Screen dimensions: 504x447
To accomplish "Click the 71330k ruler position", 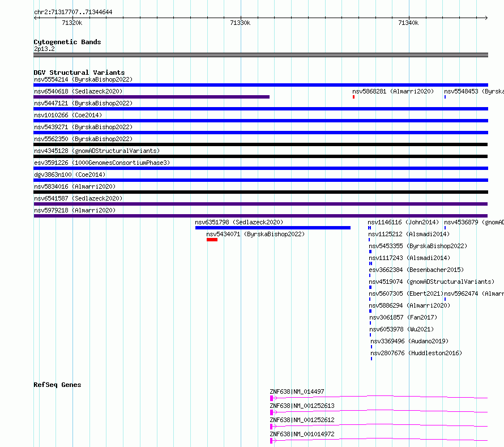I will (x=240, y=23).
